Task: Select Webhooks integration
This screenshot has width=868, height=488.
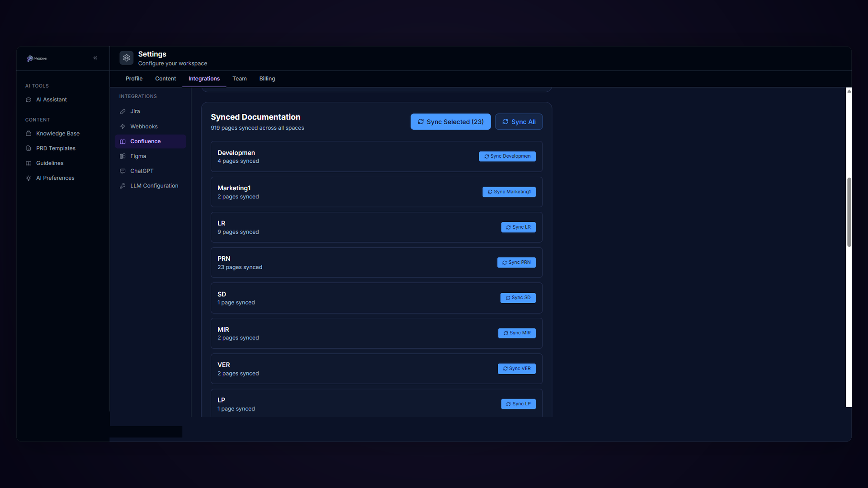Action: point(144,127)
